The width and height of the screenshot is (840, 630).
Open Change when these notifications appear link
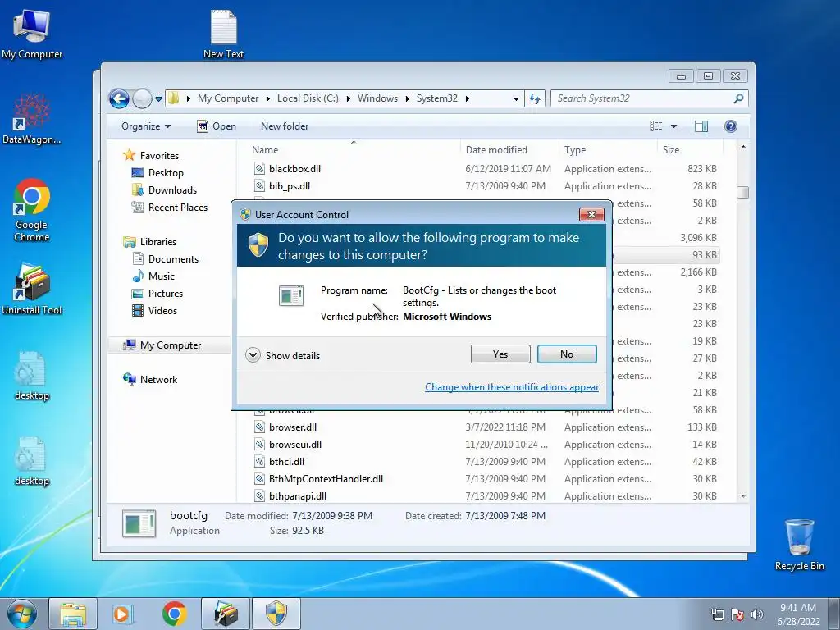pyautogui.click(x=512, y=387)
